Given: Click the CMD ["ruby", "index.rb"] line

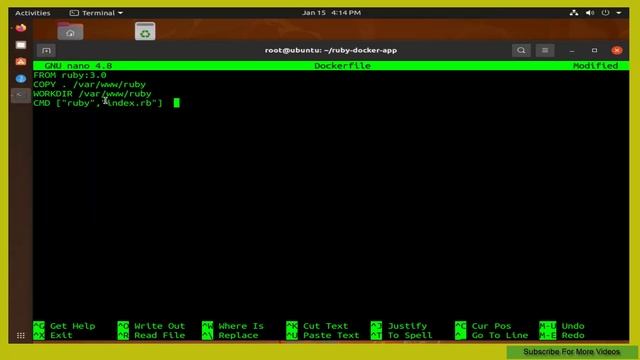Looking at the screenshot, I should 98,103.
